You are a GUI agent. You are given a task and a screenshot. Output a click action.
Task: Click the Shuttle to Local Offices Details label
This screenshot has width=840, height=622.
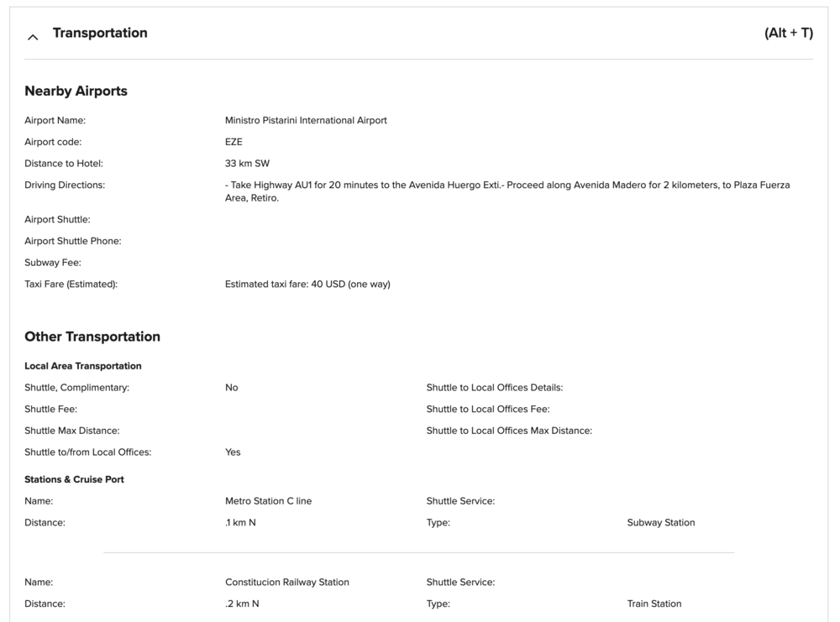pos(494,388)
